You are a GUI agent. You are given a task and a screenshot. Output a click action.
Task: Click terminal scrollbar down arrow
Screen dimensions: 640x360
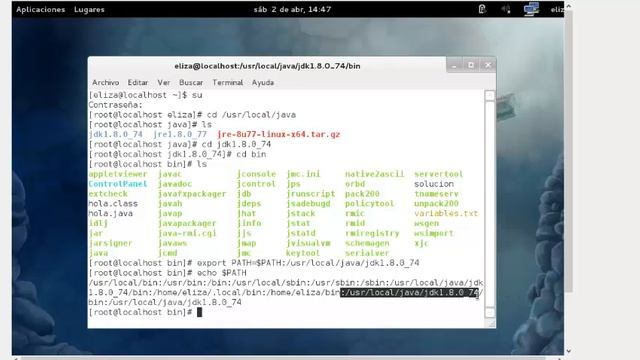click(490, 313)
